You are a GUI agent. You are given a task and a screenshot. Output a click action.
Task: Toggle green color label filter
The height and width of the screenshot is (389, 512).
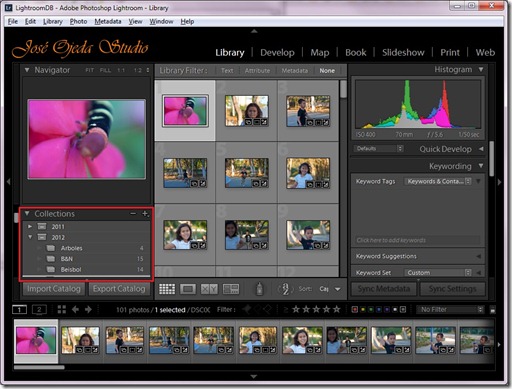pos(371,310)
